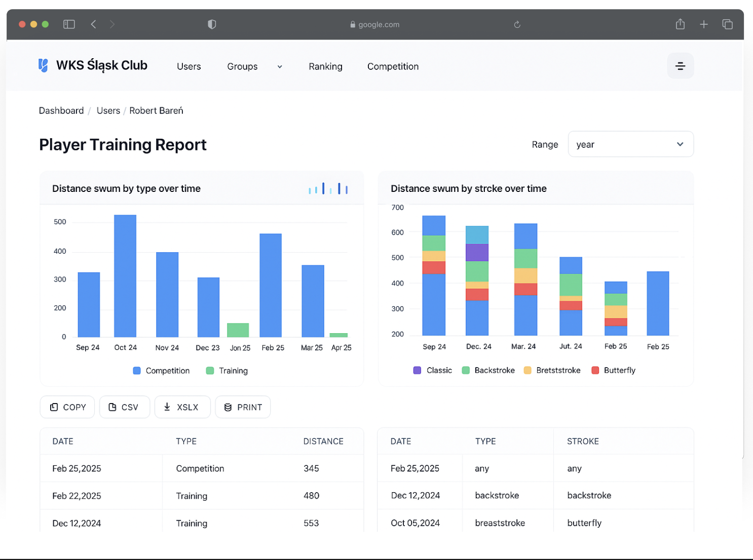Toggle Bretststroke in legend
The image size is (753, 560).
552,370
